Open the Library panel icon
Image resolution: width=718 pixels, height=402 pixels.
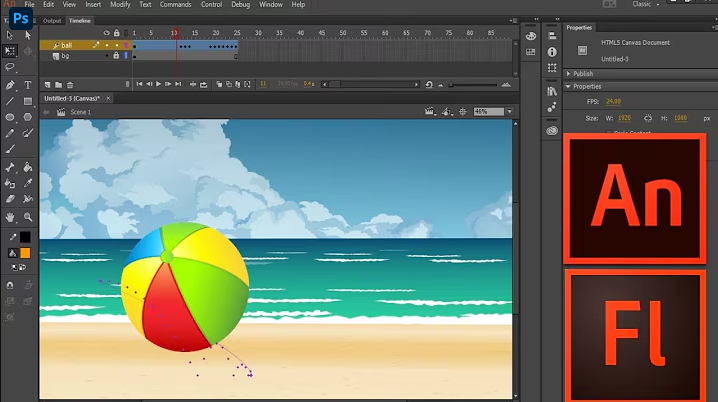pyautogui.click(x=552, y=91)
